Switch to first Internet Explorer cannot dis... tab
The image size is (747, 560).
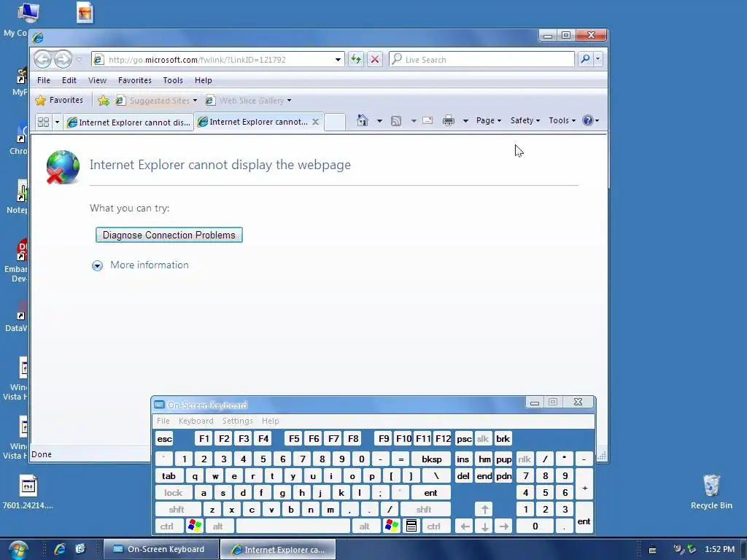pyautogui.click(x=128, y=122)
